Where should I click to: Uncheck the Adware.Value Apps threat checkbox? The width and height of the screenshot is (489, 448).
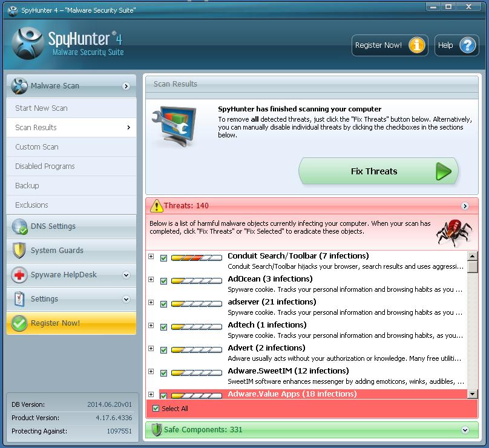point(163,395)
